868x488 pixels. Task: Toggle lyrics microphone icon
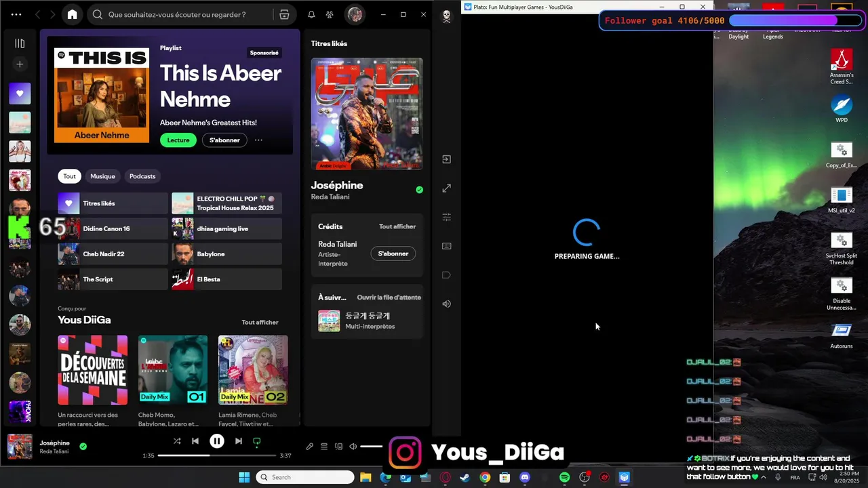(x=310, y=447)
